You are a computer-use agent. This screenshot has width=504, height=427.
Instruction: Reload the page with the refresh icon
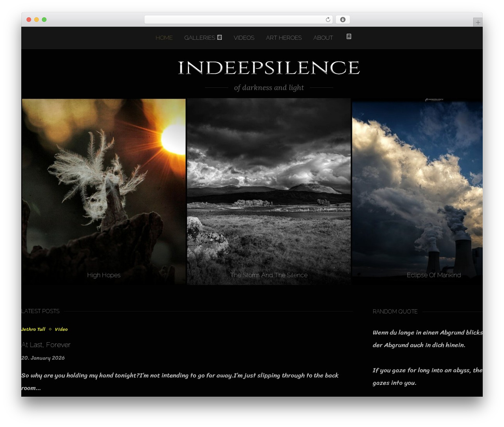pyautogui.click(x=328, y=20)
